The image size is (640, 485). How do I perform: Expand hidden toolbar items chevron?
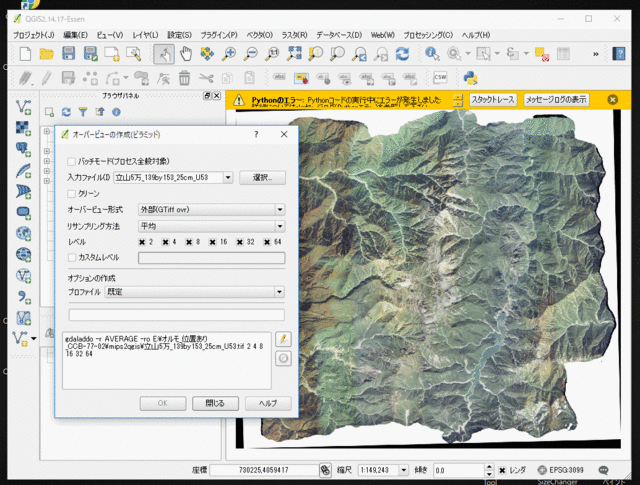click(x=596, y=54)
